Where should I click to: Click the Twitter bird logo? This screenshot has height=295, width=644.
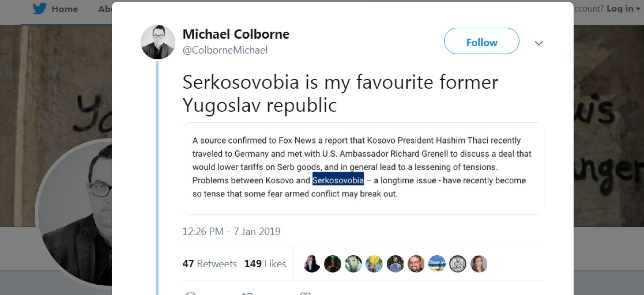(39, 9)
